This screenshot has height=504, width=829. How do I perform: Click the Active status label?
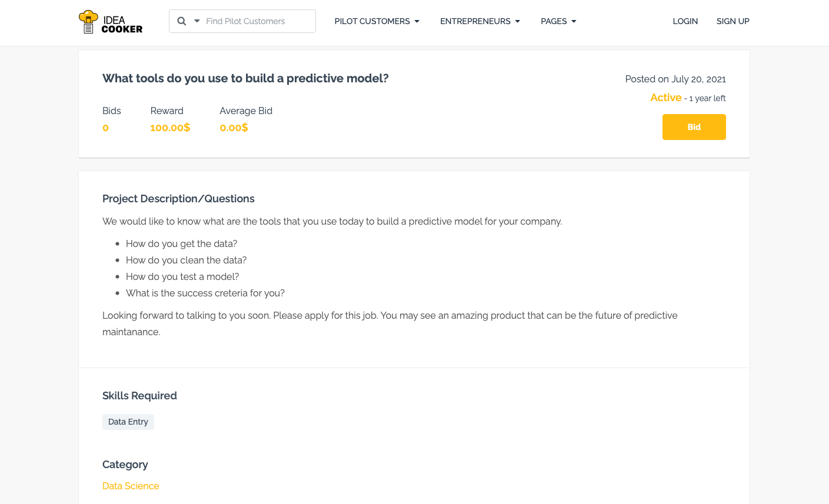point(665,98)
